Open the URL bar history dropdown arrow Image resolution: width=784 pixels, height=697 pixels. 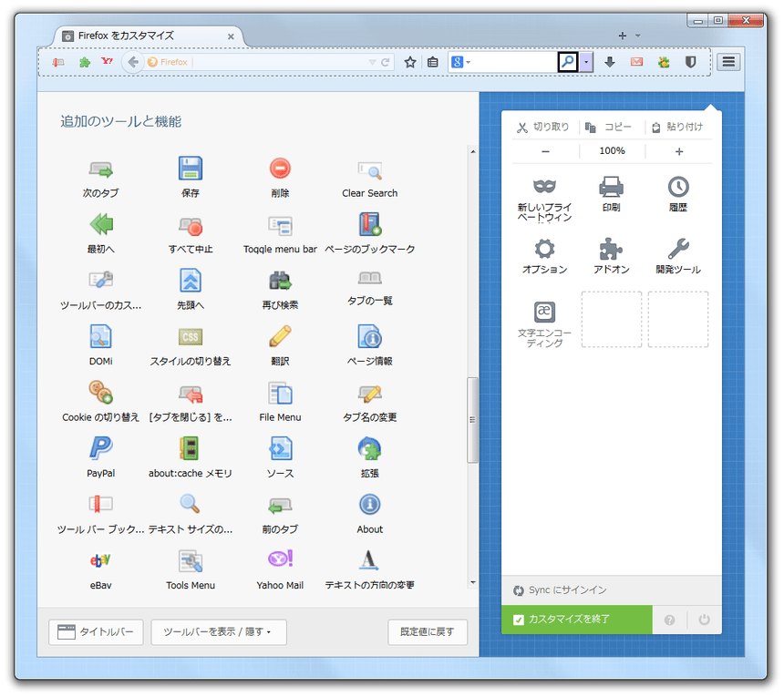point(372,63)
